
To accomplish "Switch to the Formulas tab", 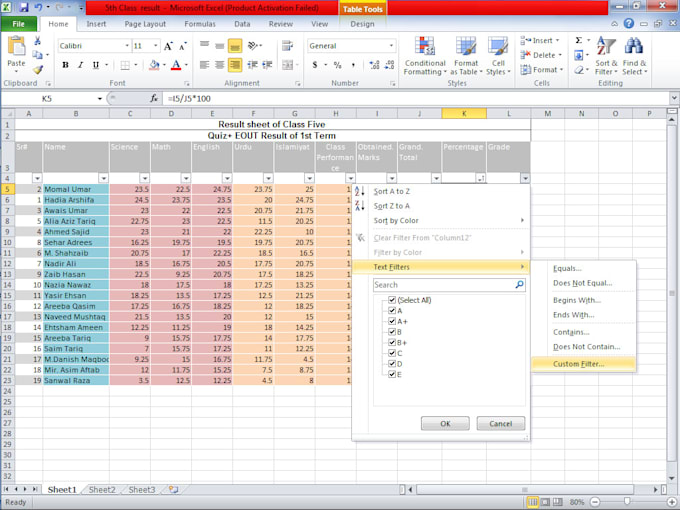I will coord(200,24).
